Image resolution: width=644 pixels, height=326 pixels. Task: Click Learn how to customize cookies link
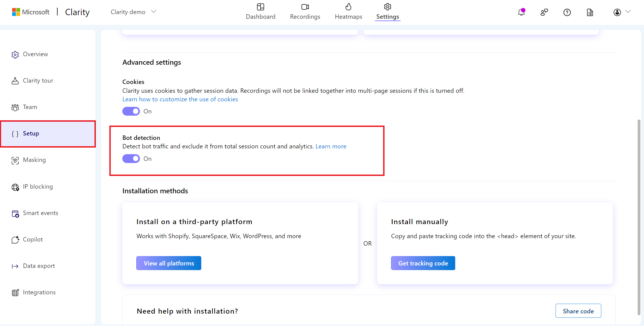click(x=180, y=99)
